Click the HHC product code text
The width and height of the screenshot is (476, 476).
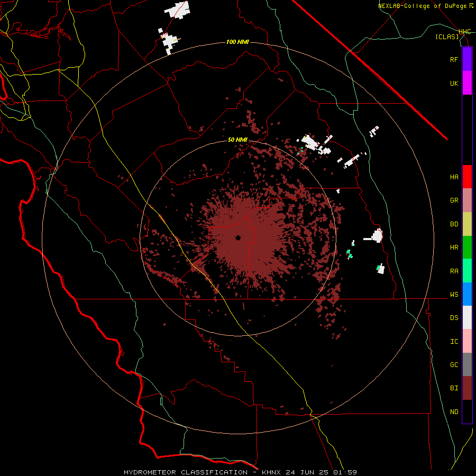point(465,32)
